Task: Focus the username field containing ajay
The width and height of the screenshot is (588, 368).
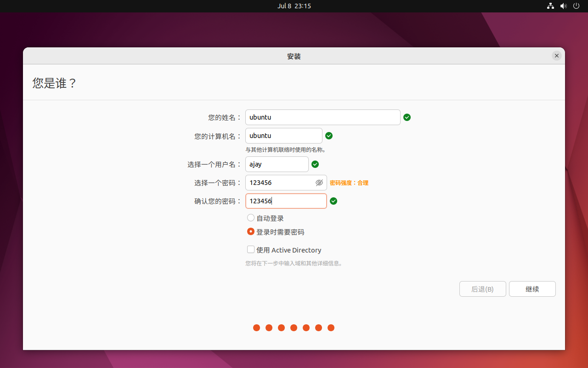Action: (277, 164)
